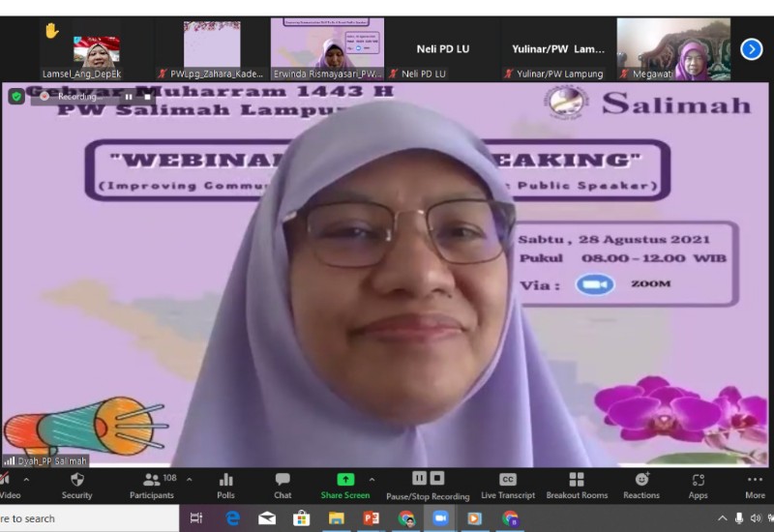The height and width of the screenshot is (532, 774).
Task: Open the More options menu
Action: click(x=755, y=486)
